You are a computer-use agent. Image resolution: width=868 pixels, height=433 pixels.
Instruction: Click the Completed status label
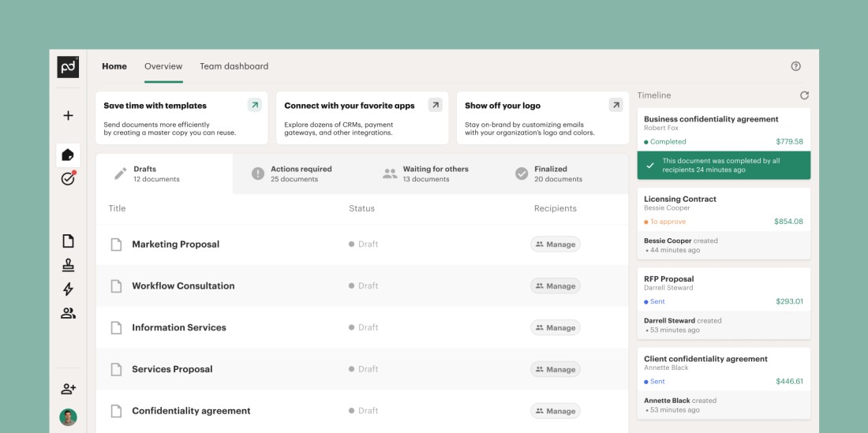coord(665,141)
